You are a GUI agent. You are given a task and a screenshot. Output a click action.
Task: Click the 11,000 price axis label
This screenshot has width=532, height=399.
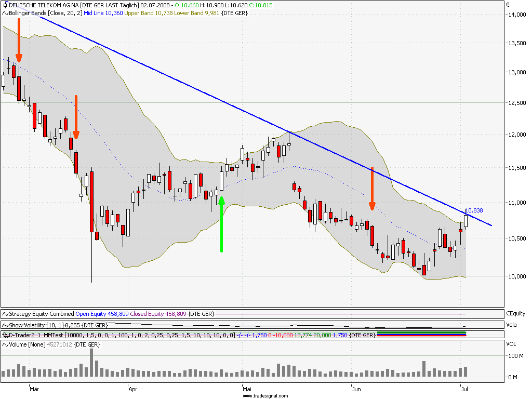[x=517, y=203]
